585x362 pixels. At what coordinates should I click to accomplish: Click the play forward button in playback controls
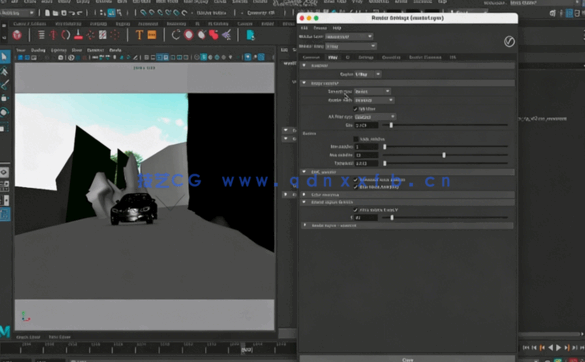[x=559, y=347]
